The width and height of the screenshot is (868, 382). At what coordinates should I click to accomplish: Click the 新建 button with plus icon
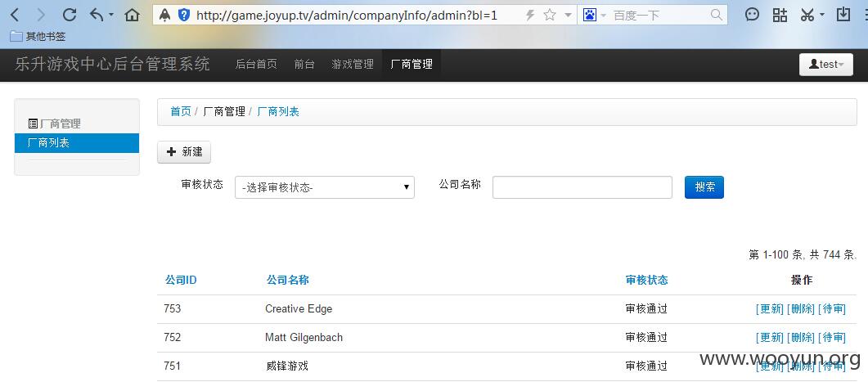pos(184,152)
